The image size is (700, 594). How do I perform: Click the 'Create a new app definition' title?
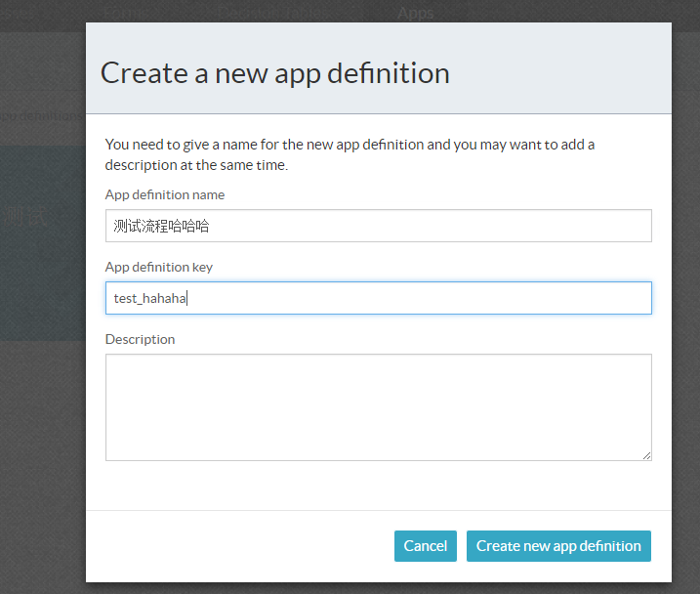click(275, 72)
